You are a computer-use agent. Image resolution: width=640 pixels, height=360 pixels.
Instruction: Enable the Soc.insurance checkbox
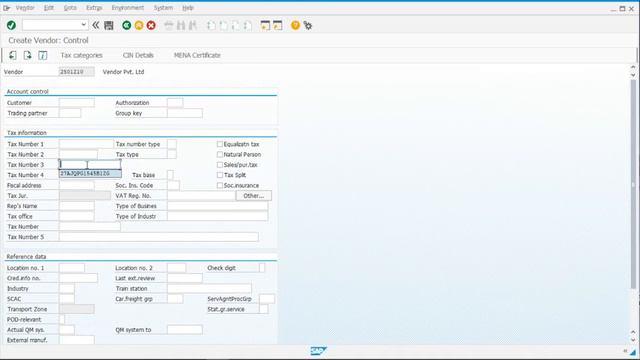[220, 185]
